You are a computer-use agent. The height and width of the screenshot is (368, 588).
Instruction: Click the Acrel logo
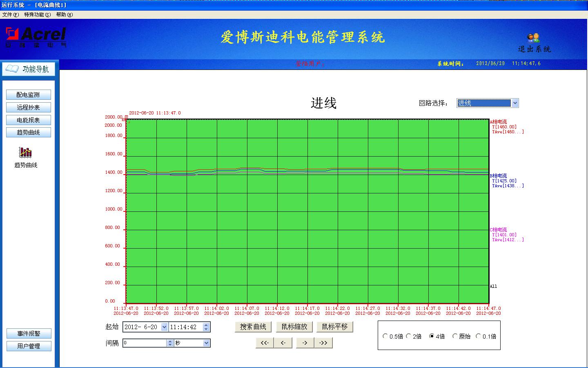(x=36, y=37)
